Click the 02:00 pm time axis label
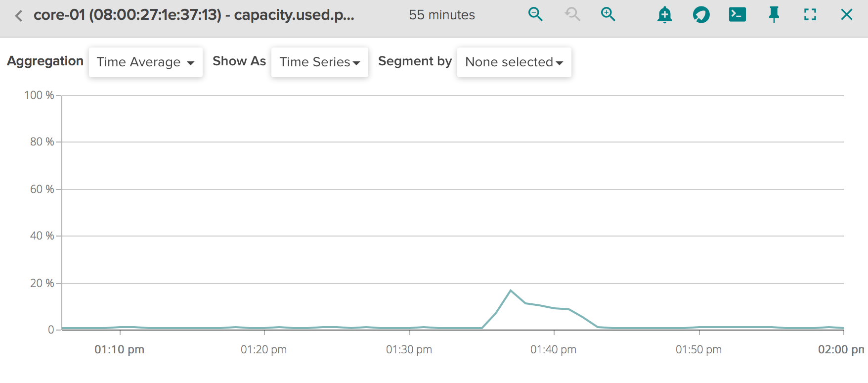 pyautogui.click(x=840, y=350)
